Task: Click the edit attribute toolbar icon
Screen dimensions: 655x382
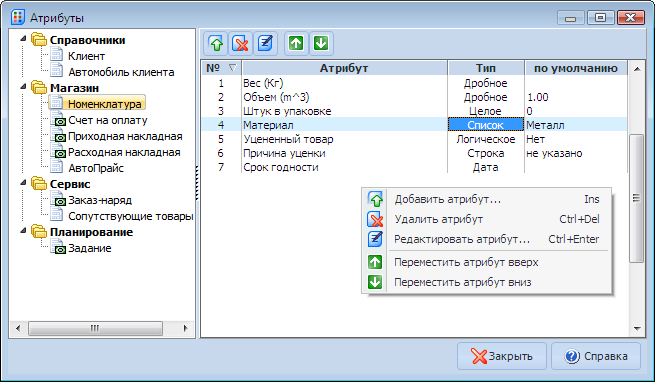Action: click(265, 43)
